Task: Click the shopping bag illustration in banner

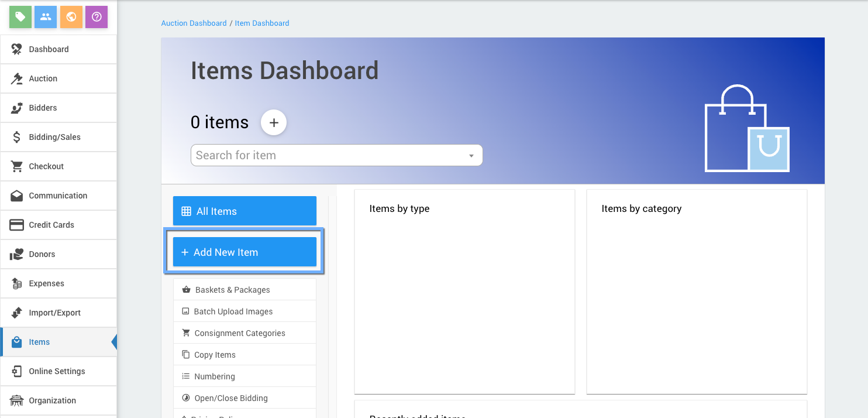Action: point(746,130)
